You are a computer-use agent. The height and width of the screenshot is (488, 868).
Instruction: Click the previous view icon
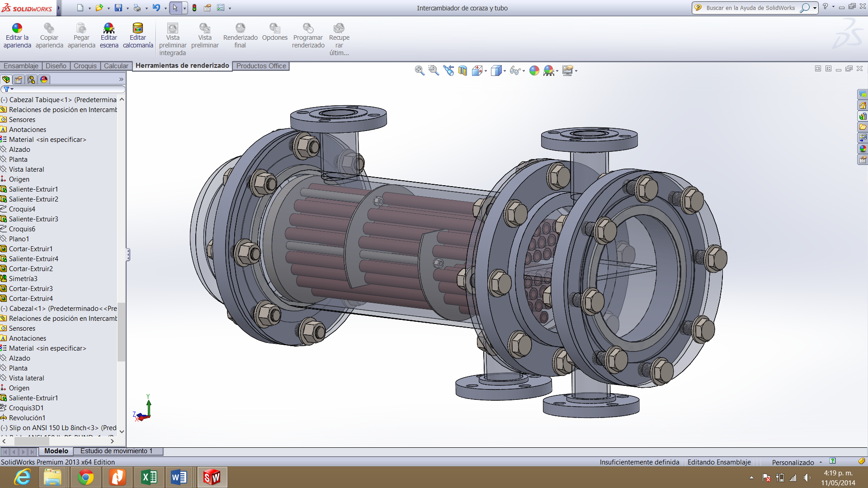pyautogui.click(x=448, y=70)
